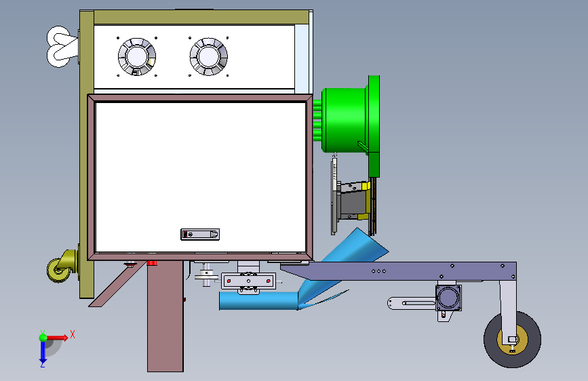Select the right cooling fan on the upper panel
Viewport: 588px width, 381px height.
coord(208,57)
